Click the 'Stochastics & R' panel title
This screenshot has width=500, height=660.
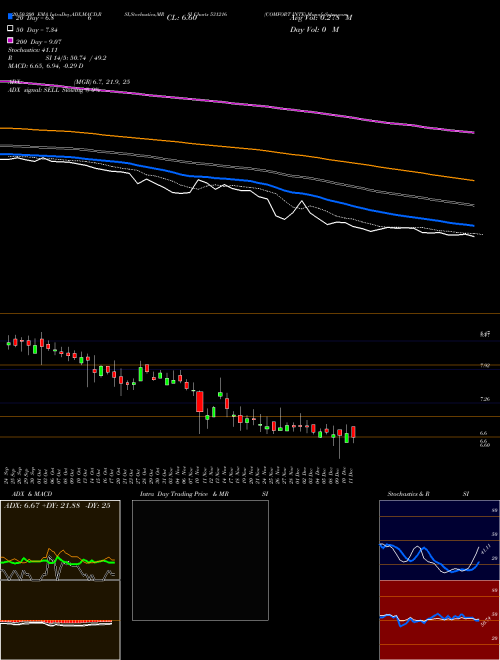(x=408, y=494)
